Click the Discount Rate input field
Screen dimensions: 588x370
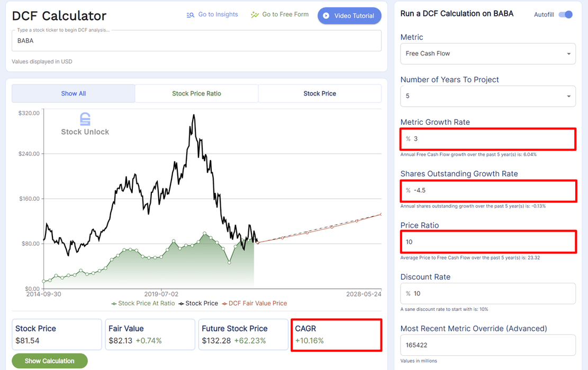pos(492,293)
